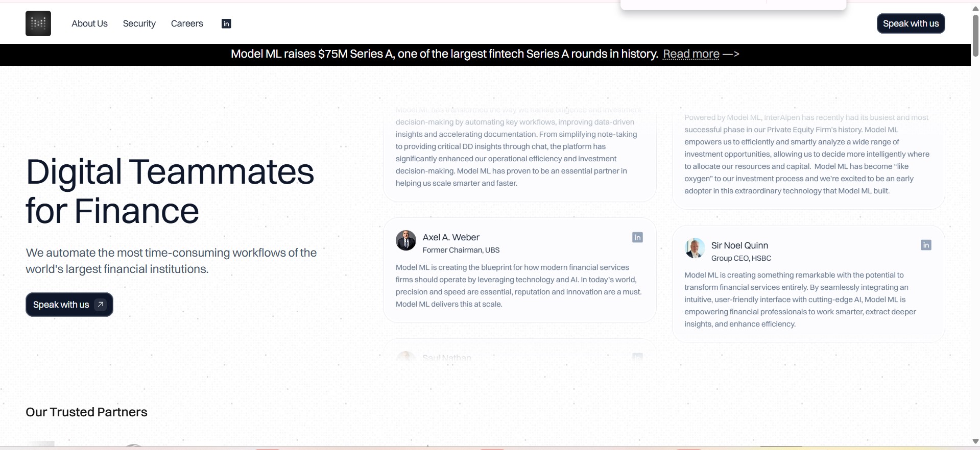Click Sir Noel Quinn's profile photo

pos(695,248)
